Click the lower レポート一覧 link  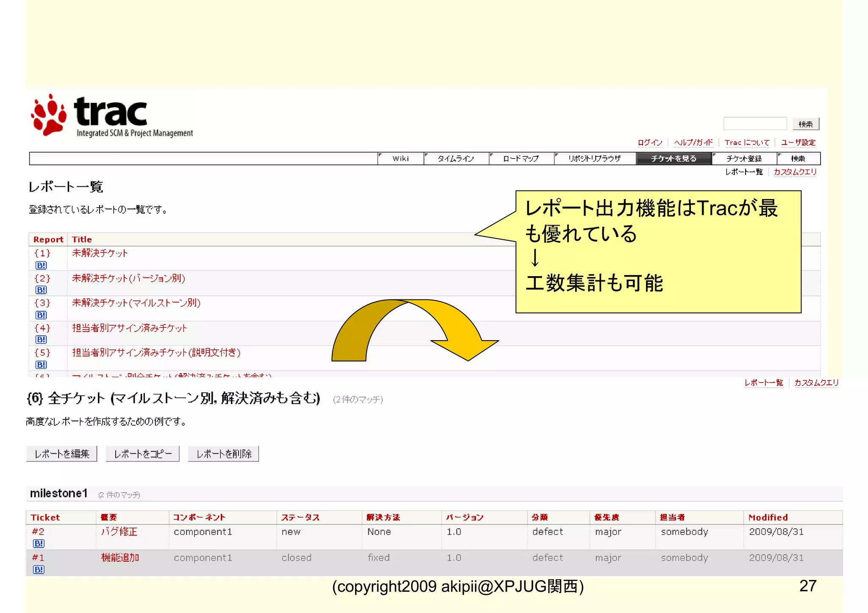(x=764, y=383)
